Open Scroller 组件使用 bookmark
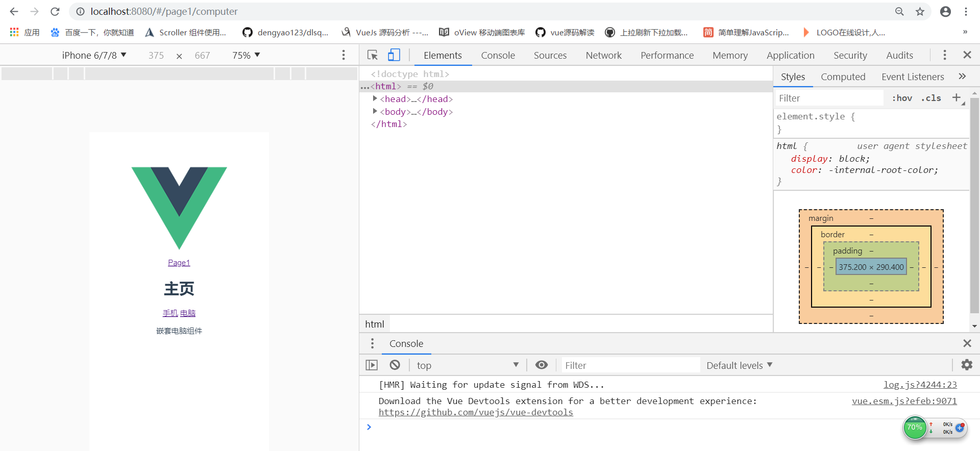 point(186,32)
